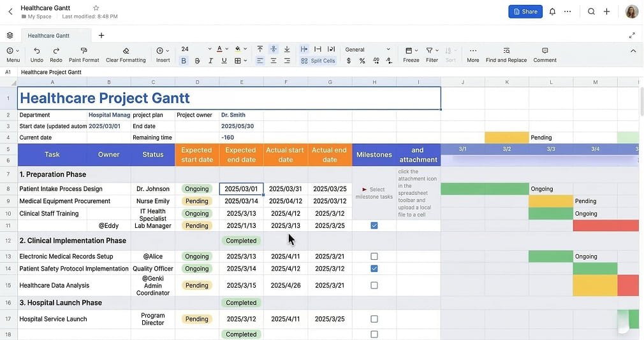Viewport: 644px width, 340px height.
Task: Click the Undo arrow
Action: click(x=37, y=50)
